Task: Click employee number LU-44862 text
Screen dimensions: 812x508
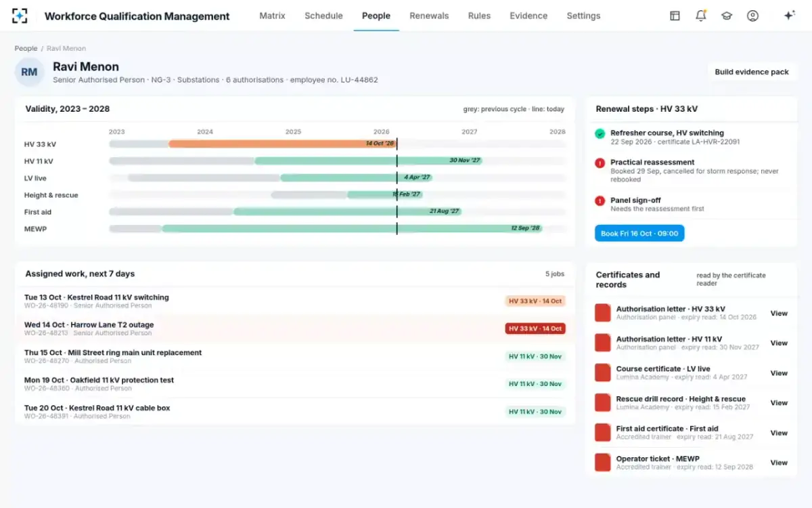Action: tap(334, 80)
